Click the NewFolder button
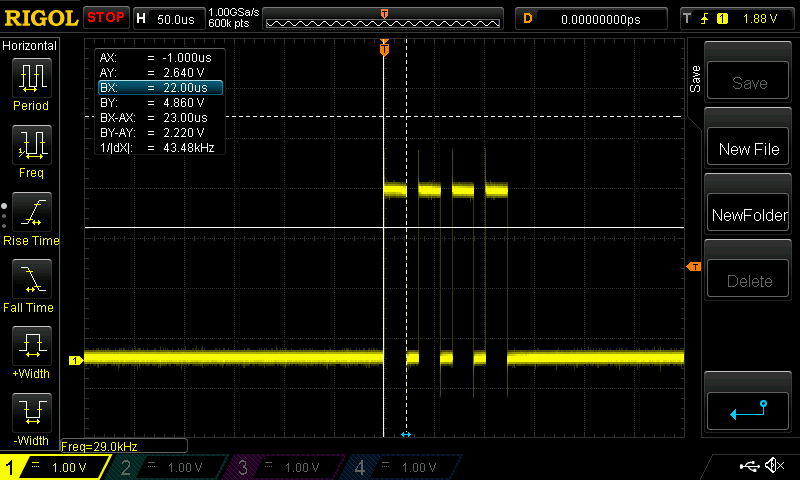Image resolution: width=800 pixels, height=480 pixels. click(749, 215)
